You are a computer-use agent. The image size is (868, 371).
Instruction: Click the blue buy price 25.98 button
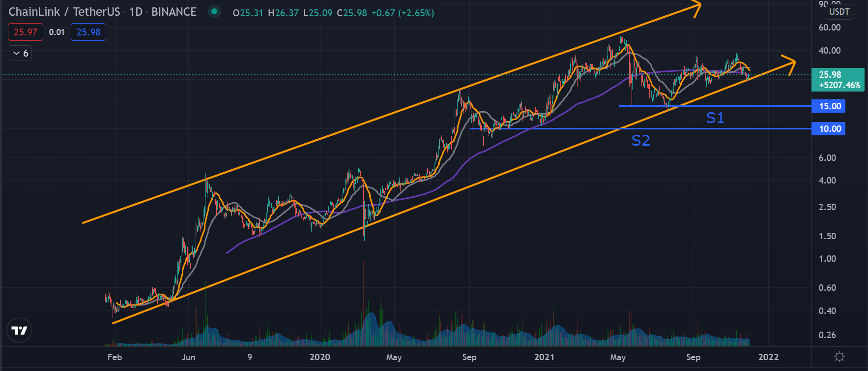(88, 32)
